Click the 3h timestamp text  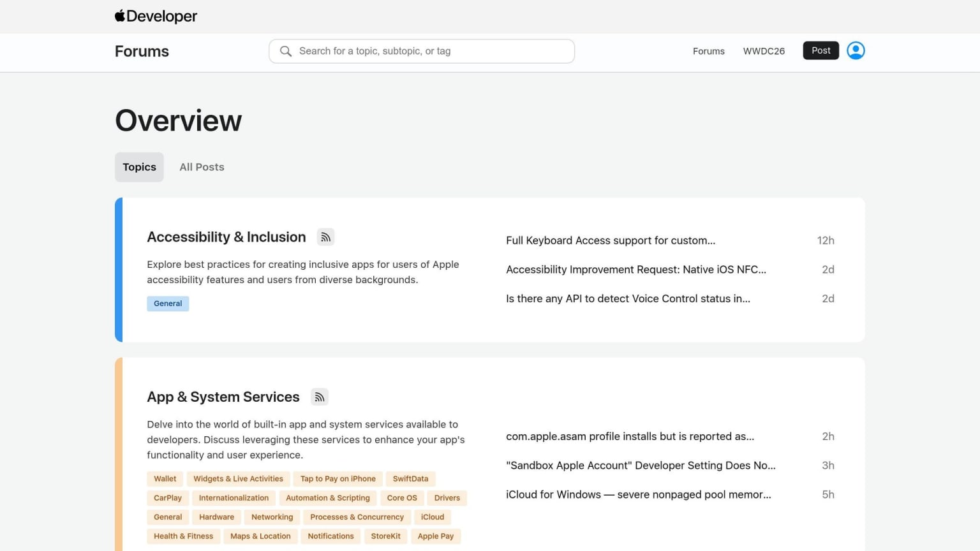click(828, 466)
